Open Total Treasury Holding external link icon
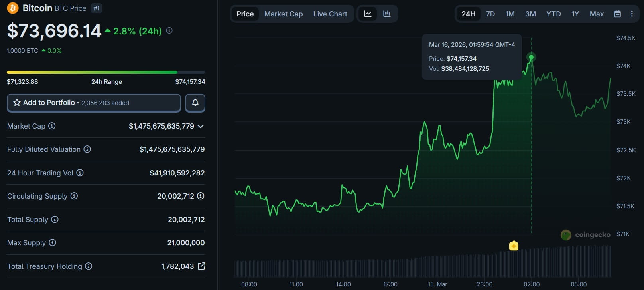The width and height of the screenshot is (644, 290). tap(202, 266)
